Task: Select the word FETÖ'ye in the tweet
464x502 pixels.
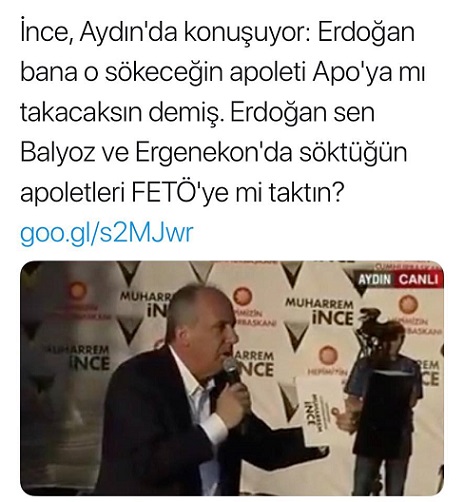Action: [x=181, y=193]
